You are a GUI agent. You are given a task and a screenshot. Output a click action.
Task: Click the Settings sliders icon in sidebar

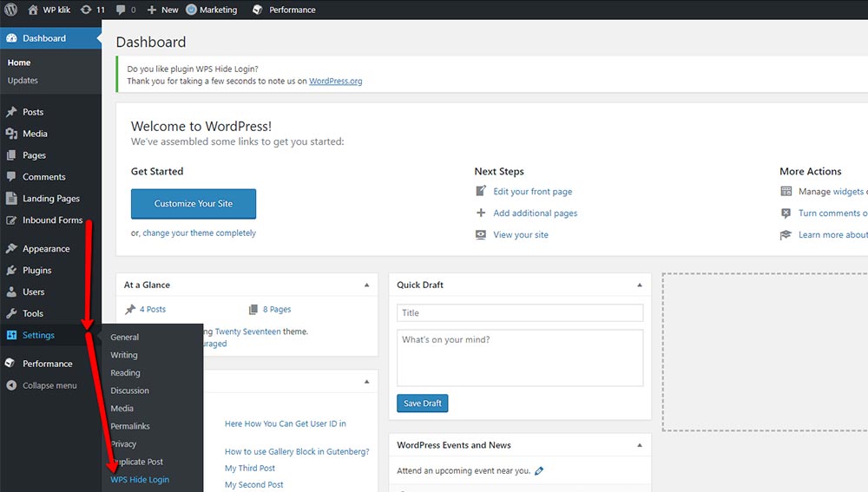tap(11, 335)
